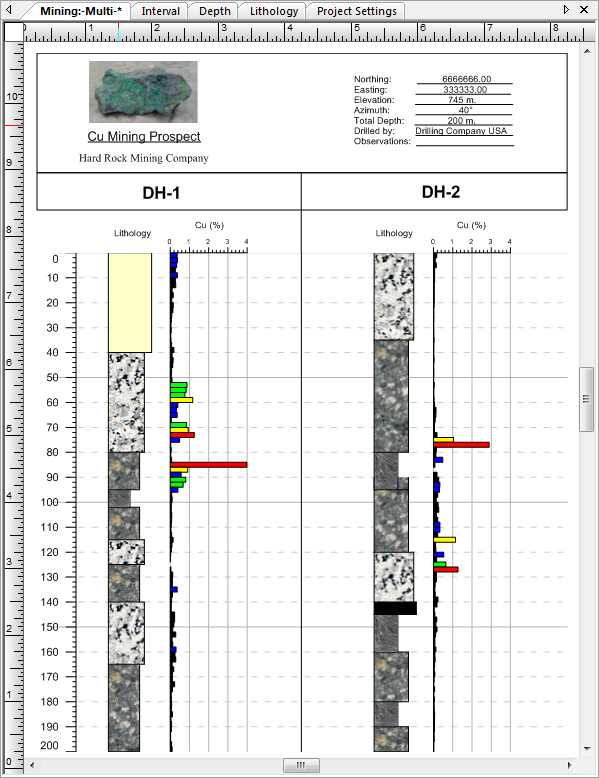The image size is (599, 778).
Task: Click the yellow Cu bar near 115 in DH-2
Action: (445, 540)
